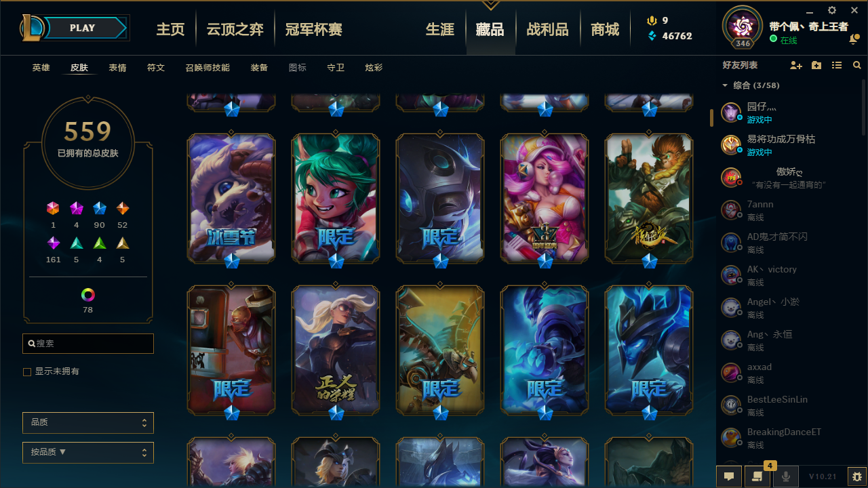The image size is (868, 488).
Task: Collapse the 综合 friends group
Action: (725, 85)
